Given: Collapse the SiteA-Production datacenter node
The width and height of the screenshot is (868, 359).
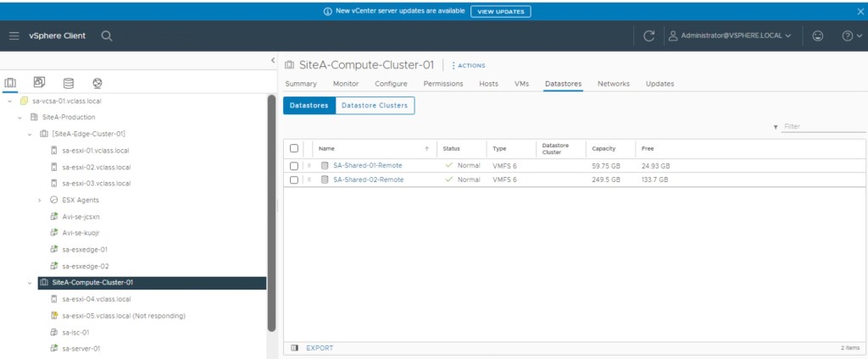Looking at the screenshot, I should point(20,117).
